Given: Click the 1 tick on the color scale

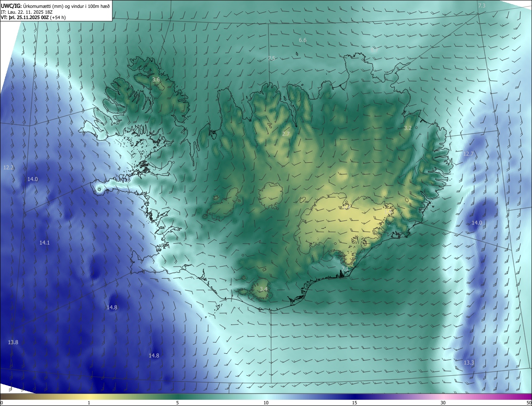Looking at the screenshot, I should tap(89, 403).
